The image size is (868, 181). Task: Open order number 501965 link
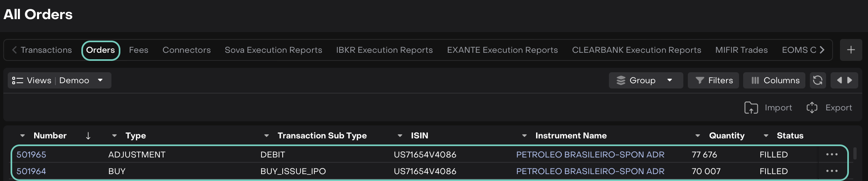coord(31,155)
